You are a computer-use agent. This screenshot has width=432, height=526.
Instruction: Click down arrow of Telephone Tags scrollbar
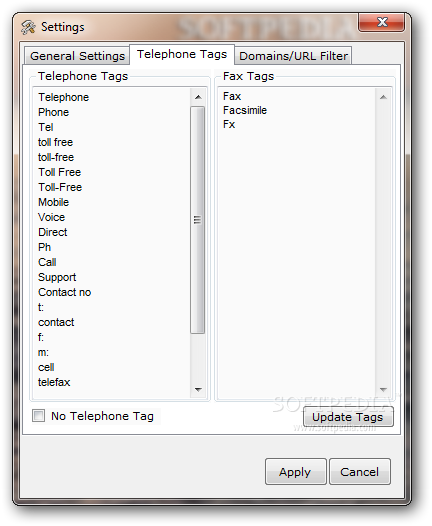(198, 389)
